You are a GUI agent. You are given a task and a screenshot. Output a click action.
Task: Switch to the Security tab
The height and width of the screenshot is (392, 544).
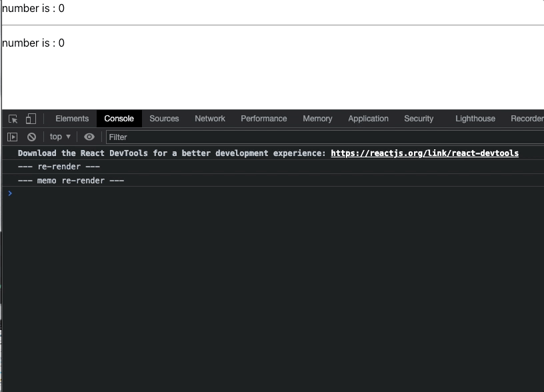[x=419, y=119]
